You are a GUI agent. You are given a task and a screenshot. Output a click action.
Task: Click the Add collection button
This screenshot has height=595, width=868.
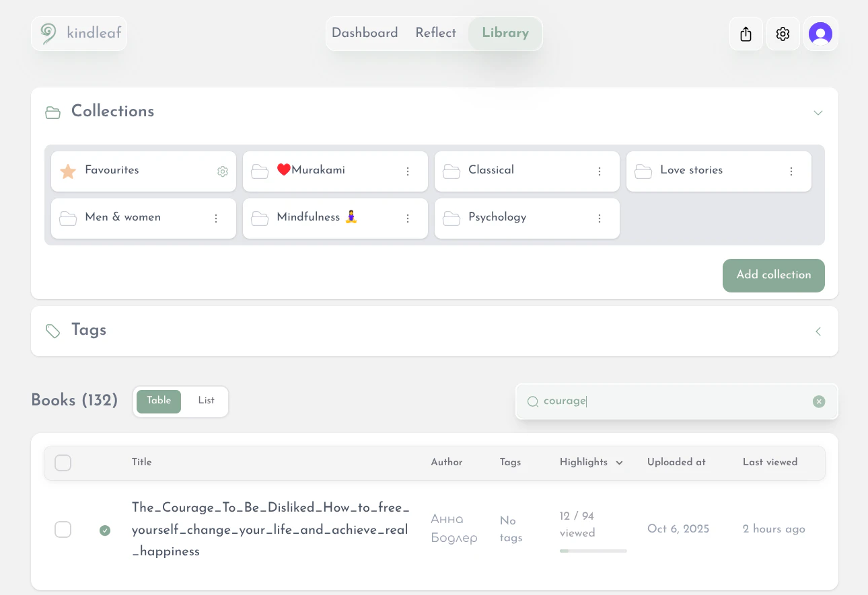[x=773, y=276]
